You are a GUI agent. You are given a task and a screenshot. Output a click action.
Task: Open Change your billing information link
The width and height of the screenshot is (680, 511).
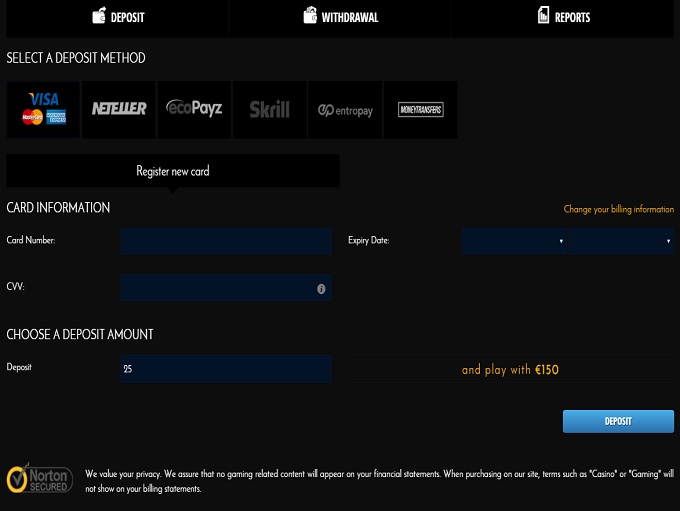pyautogui.click(x=618, y=210)
